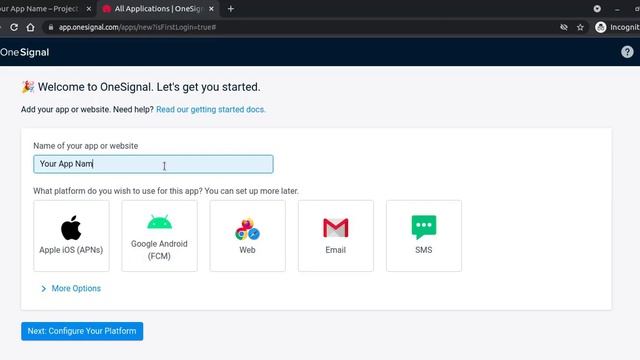Open the help question mark icon
The image size is (640, 360).
tap(627, 52)
